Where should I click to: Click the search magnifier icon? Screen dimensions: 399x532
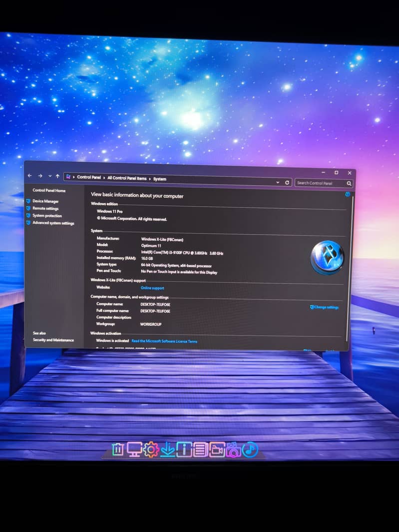[349, 184]
